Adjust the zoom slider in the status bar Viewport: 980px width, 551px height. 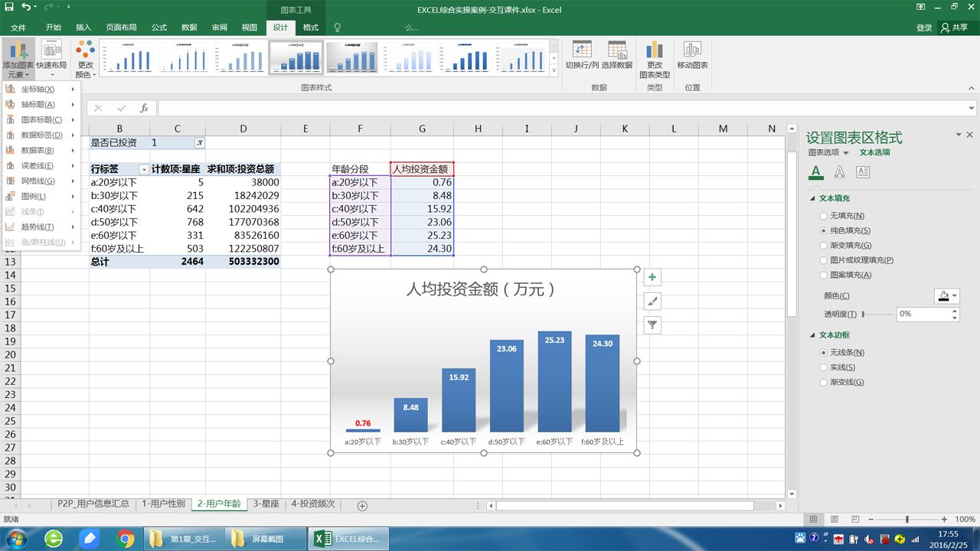click(x=906, y=519)
